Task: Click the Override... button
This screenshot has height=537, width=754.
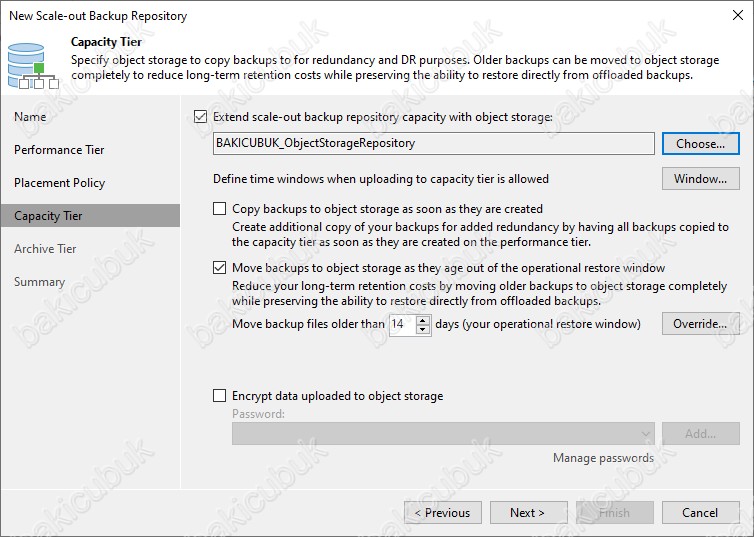Action: point(701,324)
